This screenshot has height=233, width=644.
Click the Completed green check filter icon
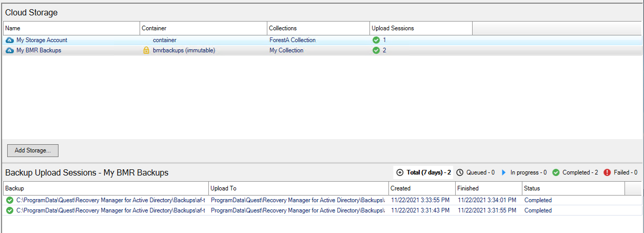coord(556,173)
